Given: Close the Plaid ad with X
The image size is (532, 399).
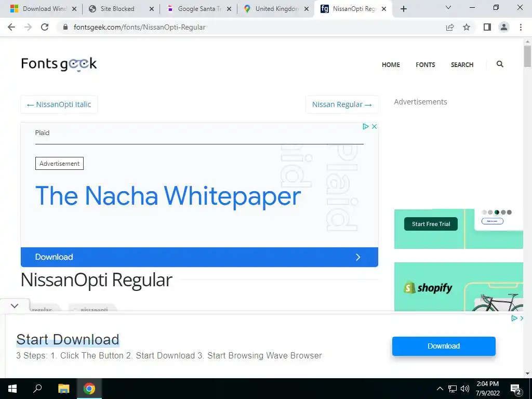Looking at the screenshot, I should pos(374,127).
